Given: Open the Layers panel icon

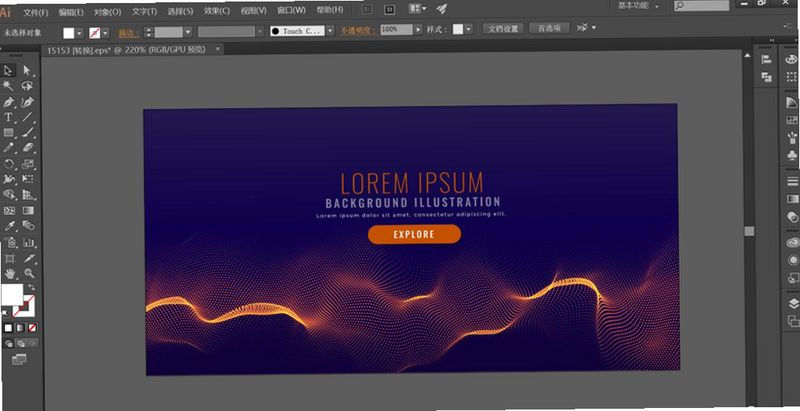Looking at the screenshot, I should pyautogui.click(x=792, y=304).
